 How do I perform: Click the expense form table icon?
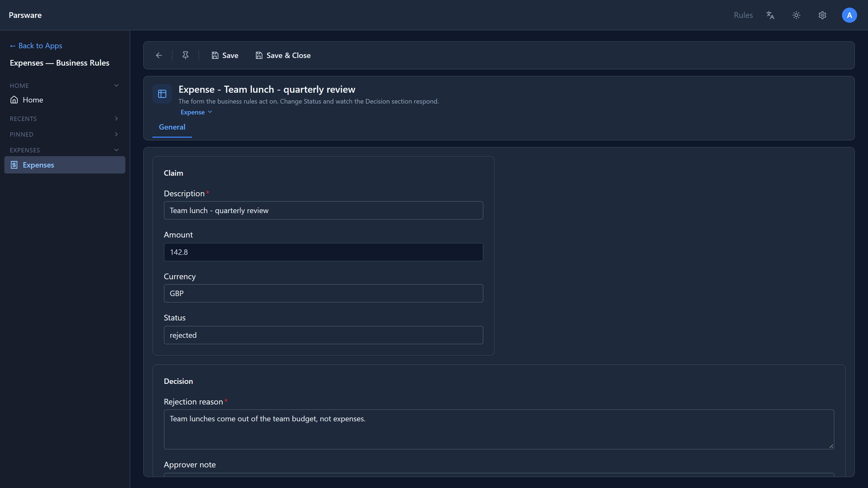pos(162,94)
